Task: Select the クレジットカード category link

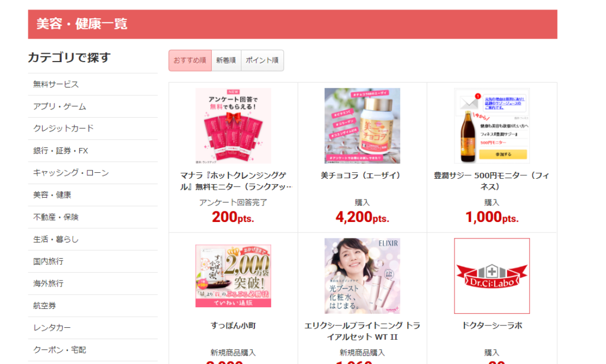Action: pyautogui.click(x=63, y=128)
